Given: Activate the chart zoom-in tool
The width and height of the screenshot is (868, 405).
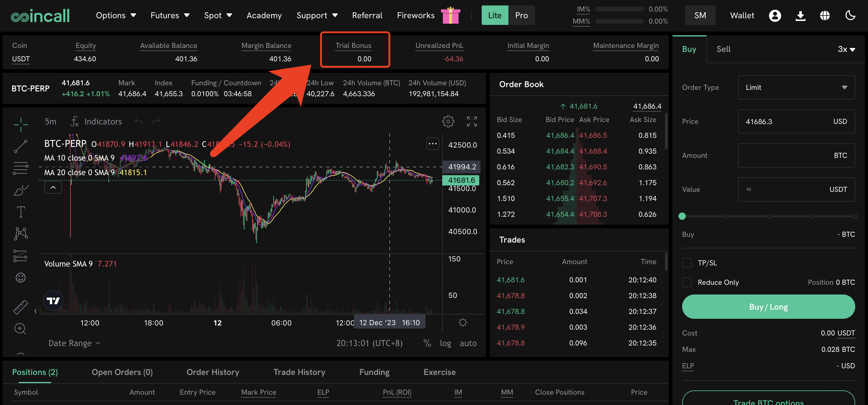Looking at the screenshot, I should click(20, 328).
